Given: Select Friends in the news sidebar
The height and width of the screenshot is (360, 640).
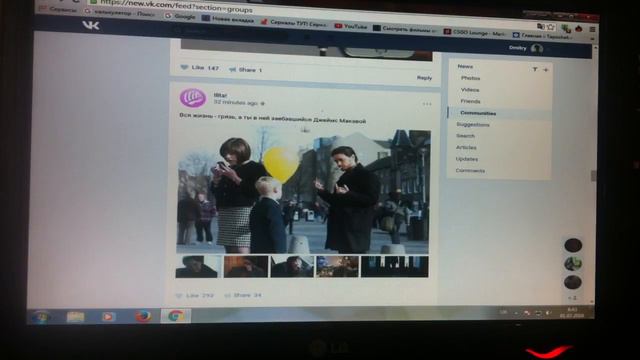Looking at the screenshot, I should [x=470, y=101].
